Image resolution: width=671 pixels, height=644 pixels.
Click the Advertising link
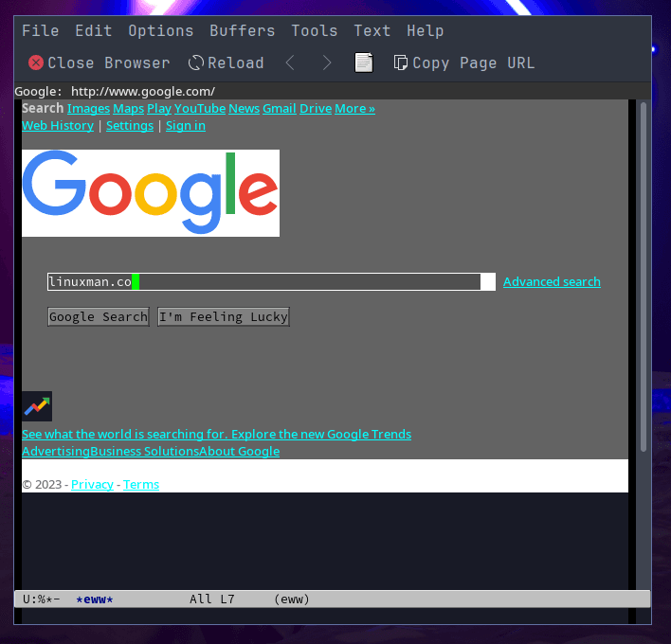[x=56, y=451]
